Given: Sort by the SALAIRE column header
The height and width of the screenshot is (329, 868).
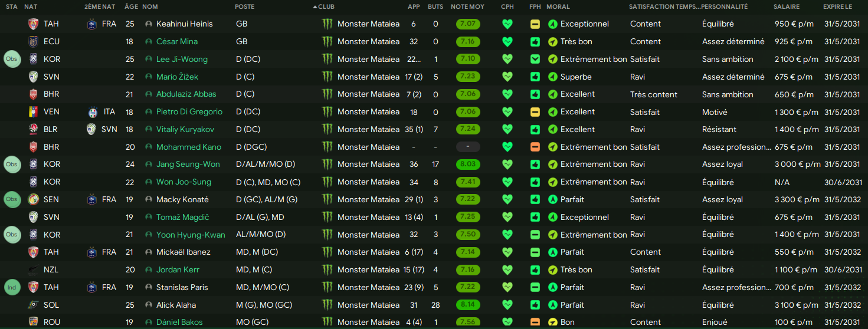Looking at the screenshot, I should click(x=787, y=6).
